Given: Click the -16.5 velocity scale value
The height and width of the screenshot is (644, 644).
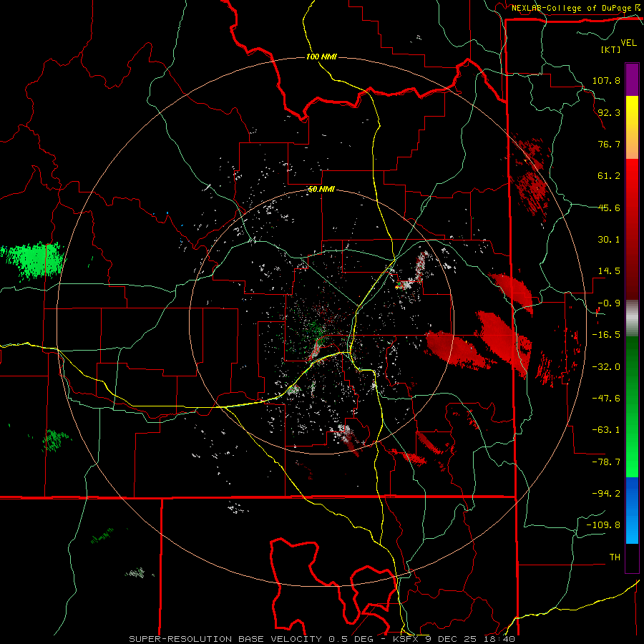Looking at the screenshot, I should (606, 335).
